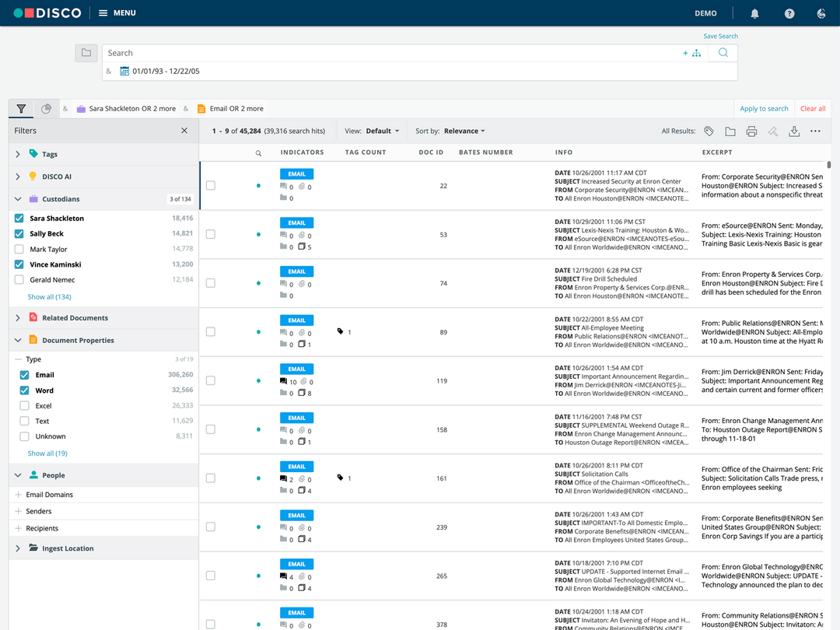Viewport: 840px width, 630px height.
Task: Check the Mark Taylor custodian filter
Action: coord(19,250)
